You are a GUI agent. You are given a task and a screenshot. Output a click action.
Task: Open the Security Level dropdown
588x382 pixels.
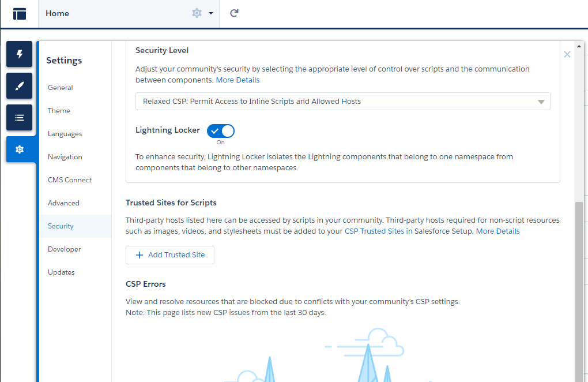click(x=342, y=102)
